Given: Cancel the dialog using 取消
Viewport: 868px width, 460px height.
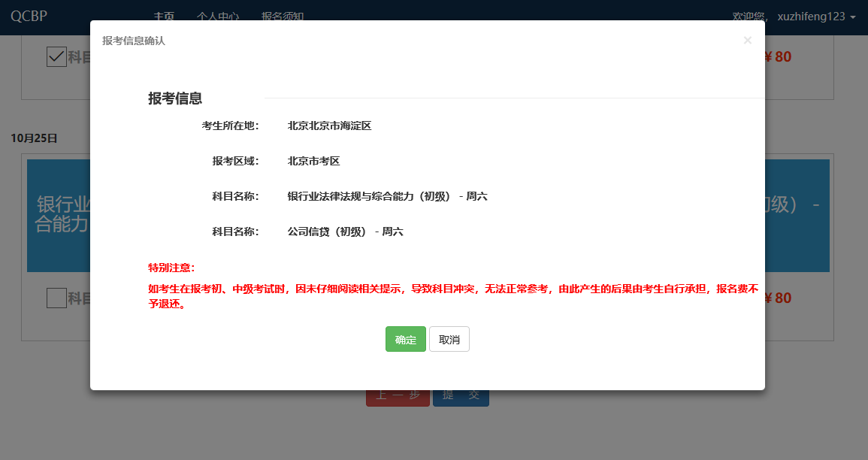Looking at the screenshot, I should pyautogui.click(x=449, y=339).
